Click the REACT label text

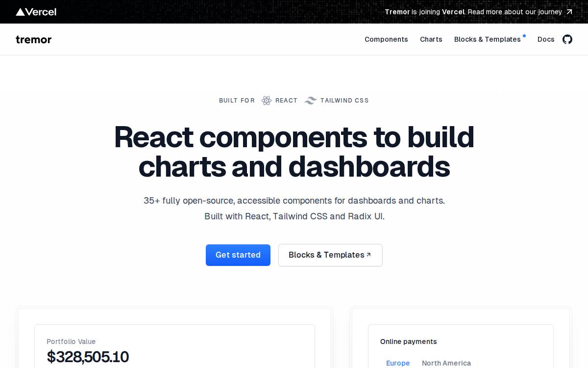pyautogui.click(x=286, y=101)
